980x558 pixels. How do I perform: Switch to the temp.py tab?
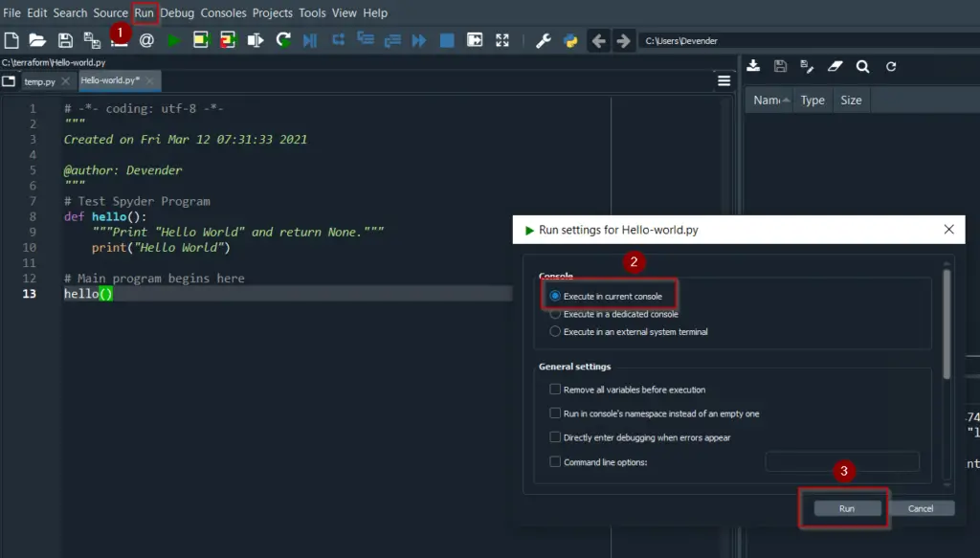tap(41, 81)
